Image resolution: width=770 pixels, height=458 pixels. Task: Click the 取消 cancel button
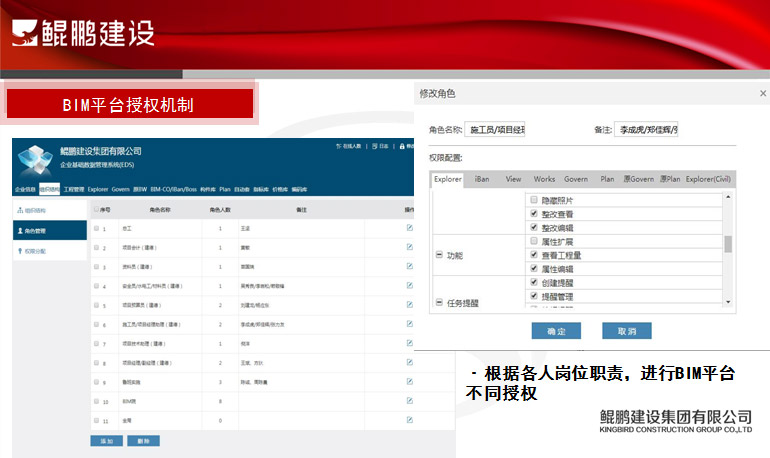pos(627,331)
